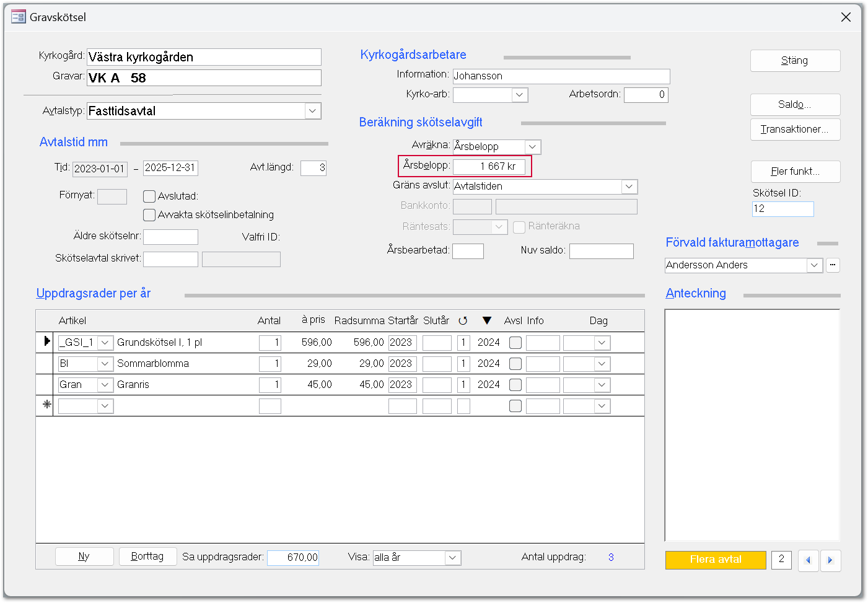Open the Visa alla år dropdown
The height and width of the screenshot is (603, 868).
tap(453, 558)
